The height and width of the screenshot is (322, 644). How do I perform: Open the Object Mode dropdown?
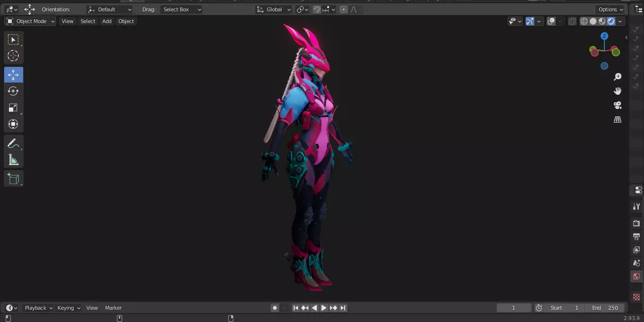[x=30, y=21]
